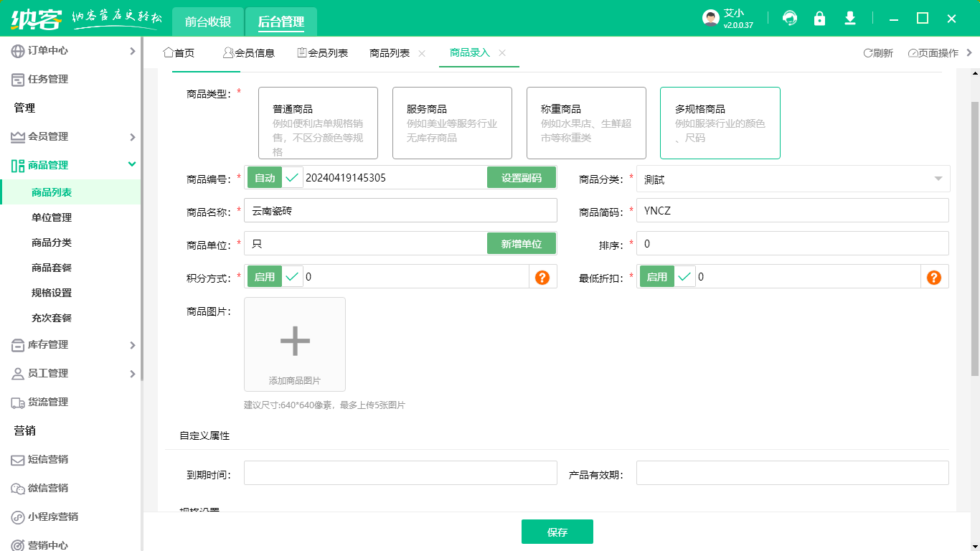Toggle 自动 mode for 商品编号
This screenshot has height=551, width=980.
click(265, 176)
